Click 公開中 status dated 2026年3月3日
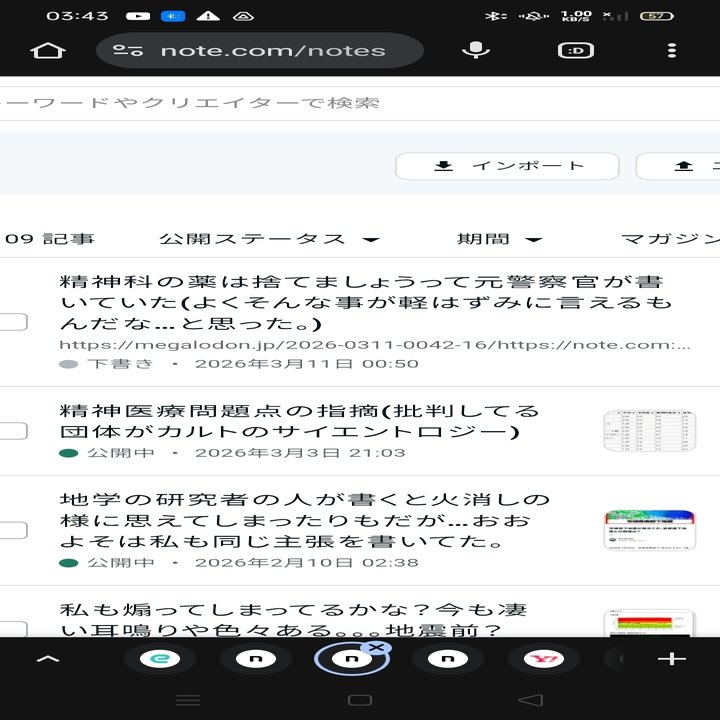This screenshot has height=720, width=720. click(x=107, y=453)
